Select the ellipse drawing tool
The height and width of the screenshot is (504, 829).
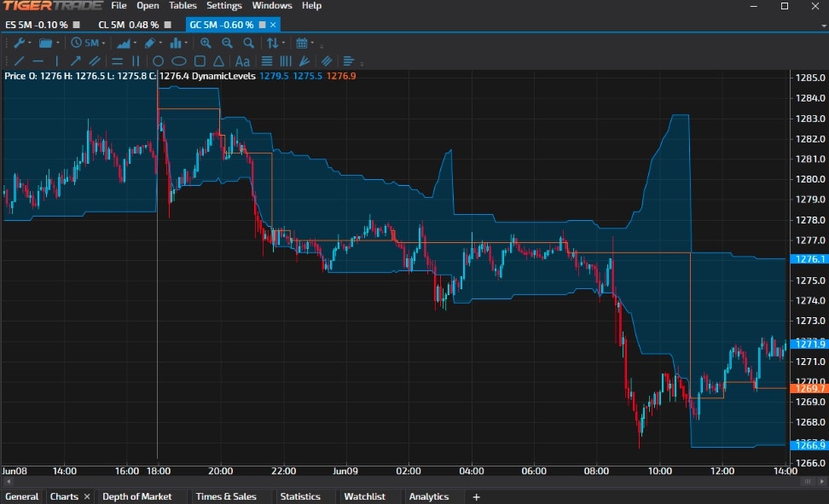[179, 61]
